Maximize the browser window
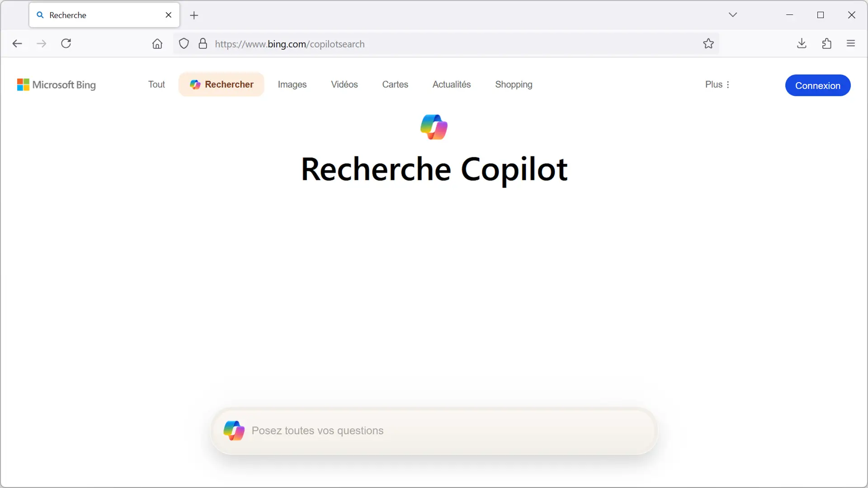This screenshot has width=868, height=488. pyautogui.click(x=821, y=15)
